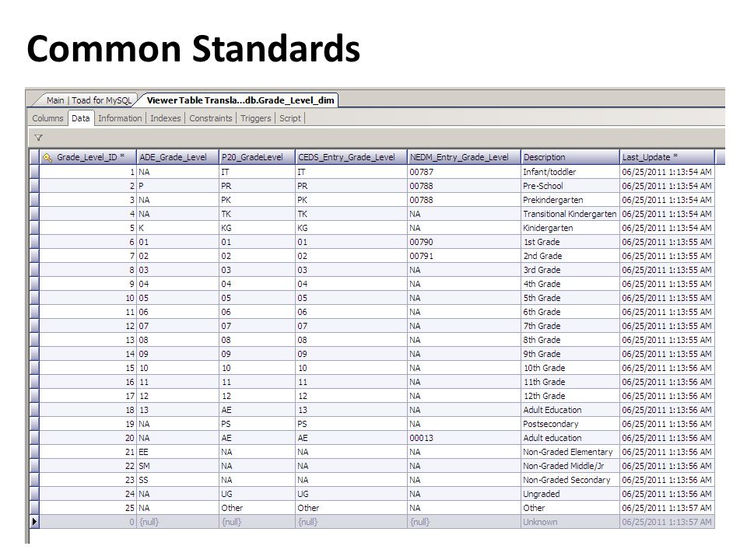The width and height of the screenshot is (747, 560).
Task: Open the Constraints tab
Action: (211, 118)
